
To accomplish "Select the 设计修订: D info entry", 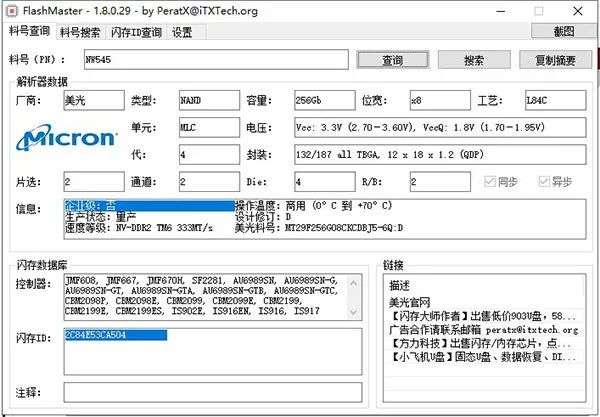I will coord(263,217).
